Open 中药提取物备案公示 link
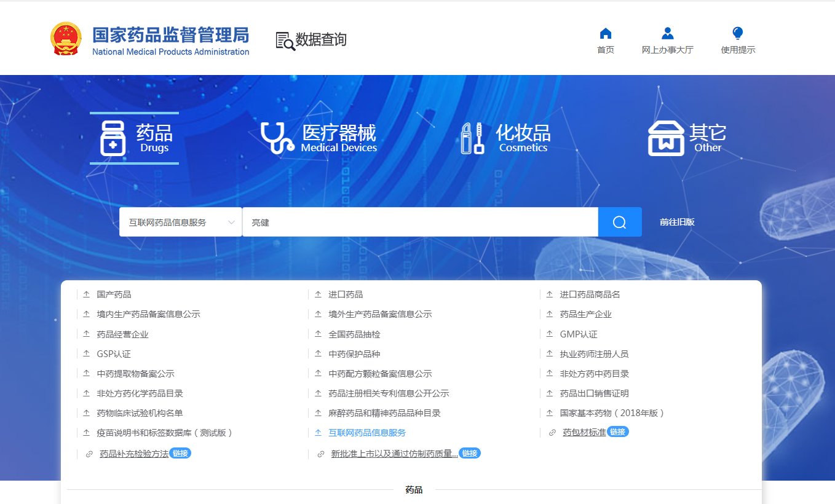This screenshot has width=835, height=504. (135, 374)
